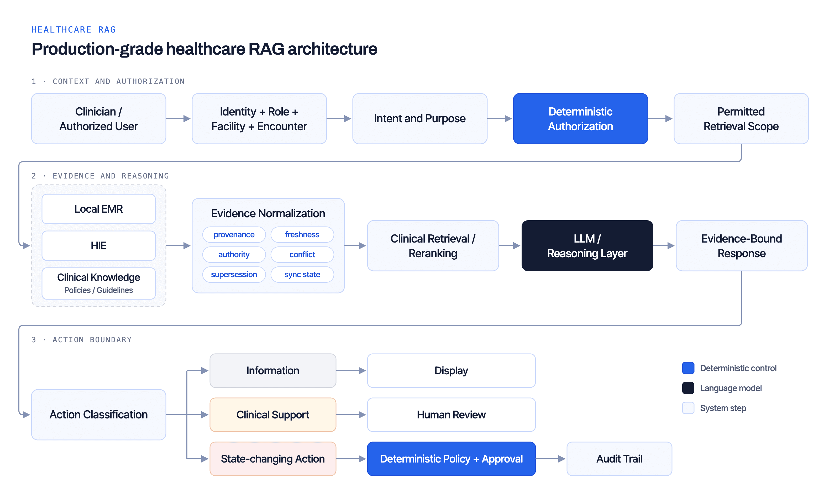Viewport: 840px width, 504px height.
Task: Select the Clinical Retrieval / Reranking box
Action: (433, 245)
